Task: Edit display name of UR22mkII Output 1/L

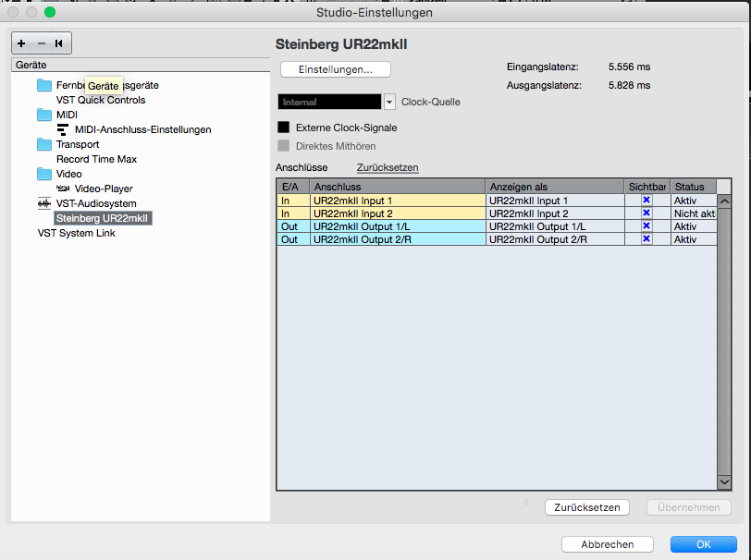Action: coord(555,226)
